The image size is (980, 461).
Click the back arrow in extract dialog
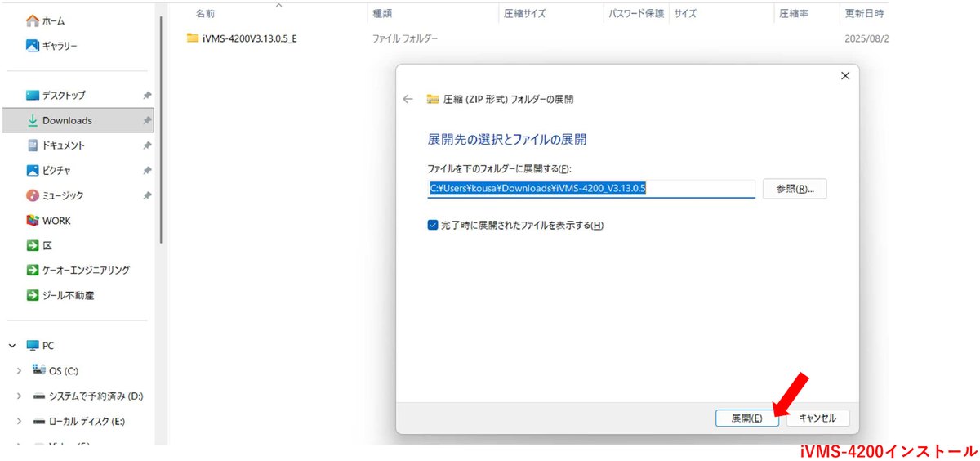[408, 99]
